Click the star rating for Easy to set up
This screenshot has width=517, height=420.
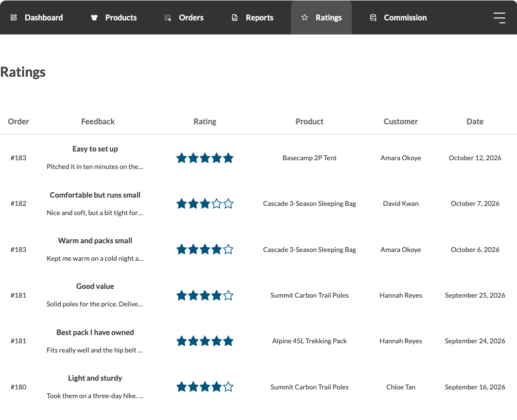(205, 158)
